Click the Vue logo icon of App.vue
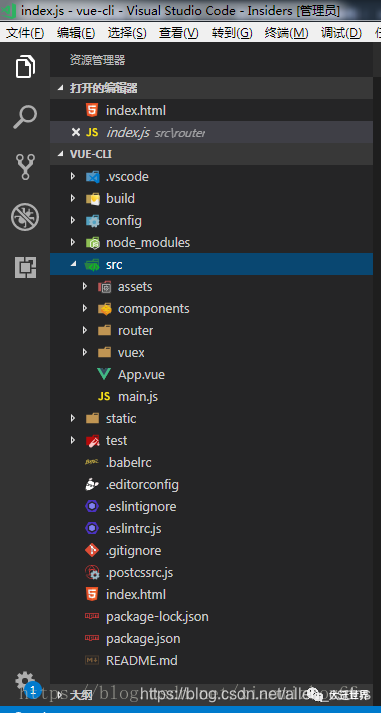The width and height of the screenshot is (381, 713). [x=104, y=374]
